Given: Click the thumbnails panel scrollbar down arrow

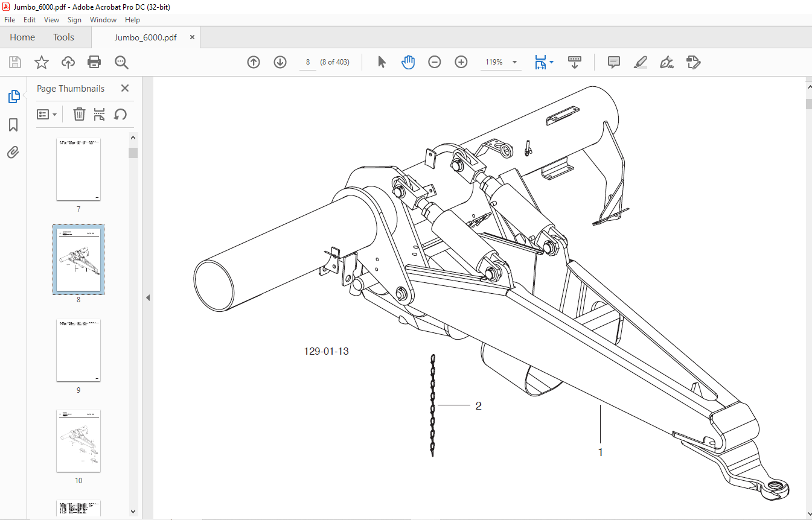Looking at the screenshot, I should point(133,511).
